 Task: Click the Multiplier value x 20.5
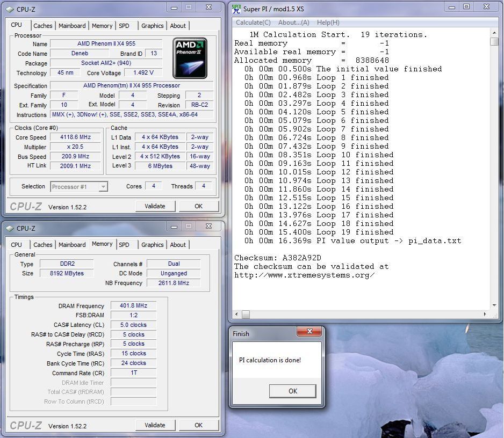(x=76, y=147)
